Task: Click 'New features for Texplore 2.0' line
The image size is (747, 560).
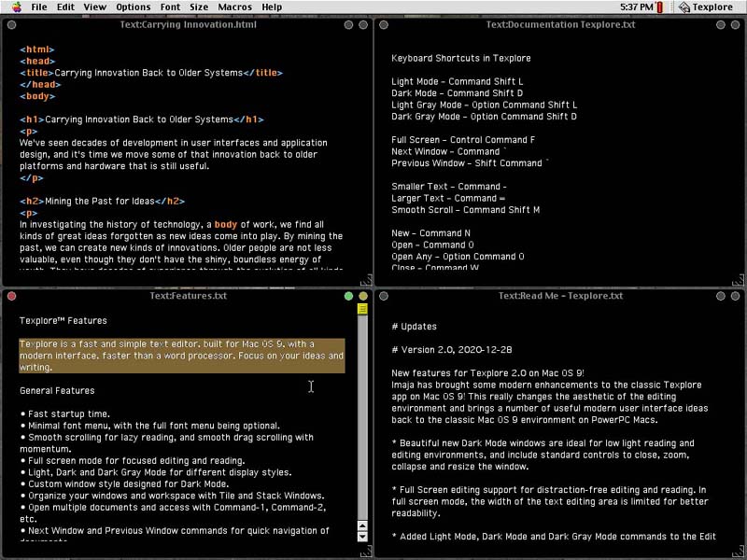Action: pos(487,373)
